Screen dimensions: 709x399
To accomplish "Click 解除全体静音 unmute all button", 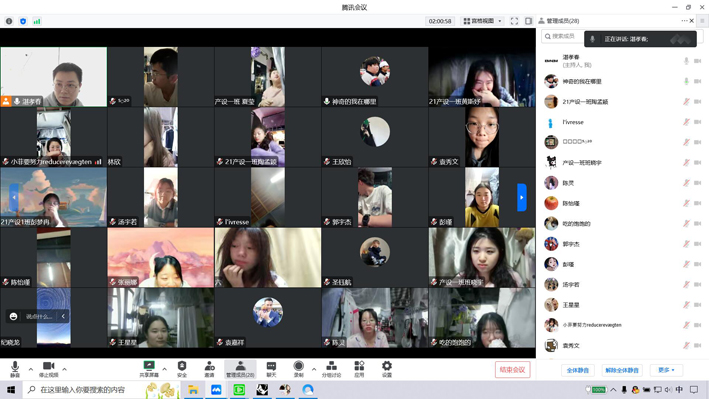I will click(622, 370).
